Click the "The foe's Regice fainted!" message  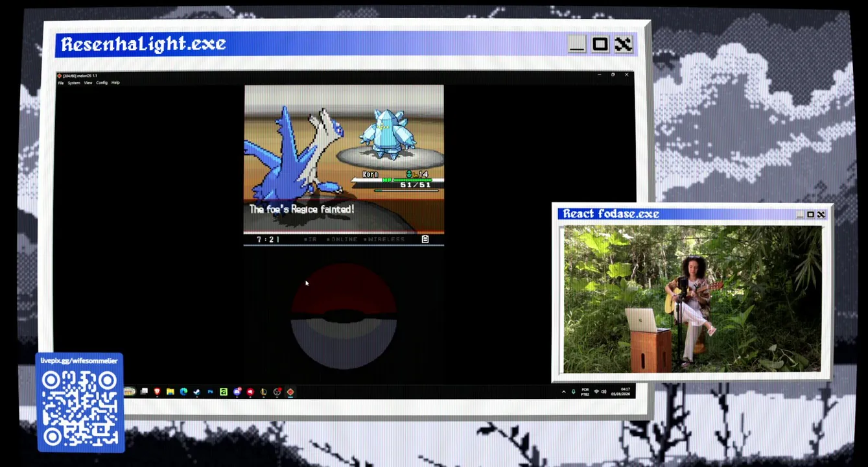(x=301, y=210)
